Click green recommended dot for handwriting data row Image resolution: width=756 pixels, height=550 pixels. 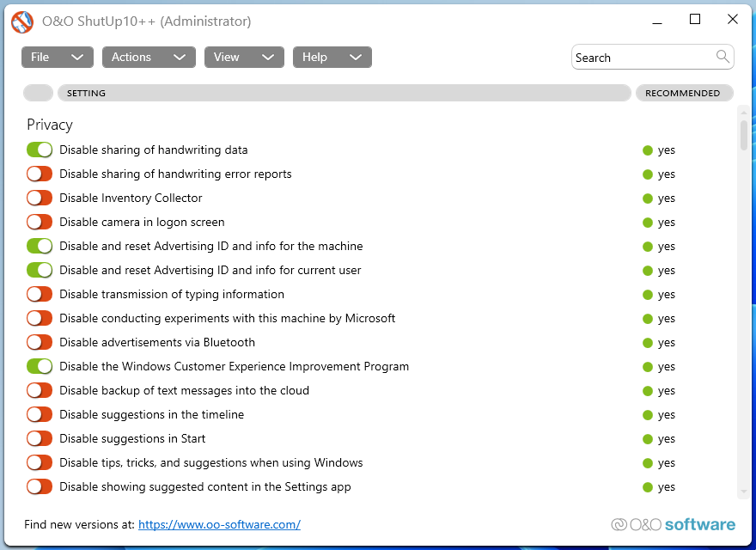tap(648, 150)
